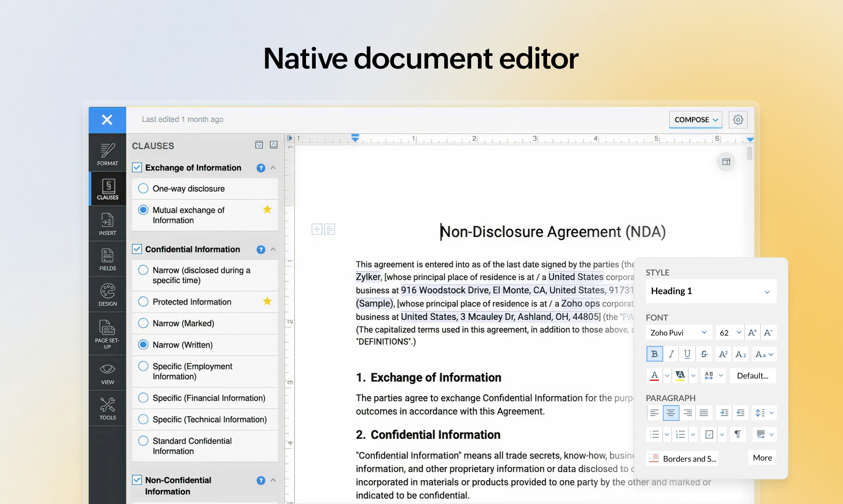Open the Zoho Puvi font dropdown
The image size is (843, 504).
pos(678,333)
